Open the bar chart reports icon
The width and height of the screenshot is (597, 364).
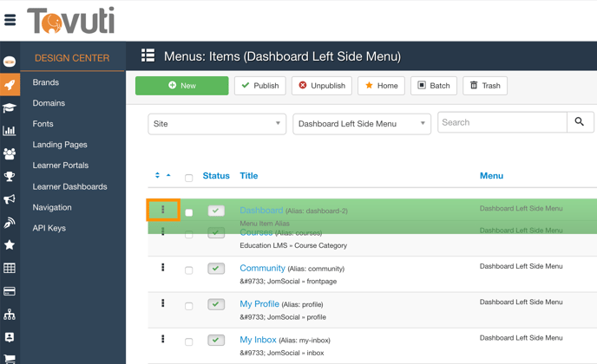(10, 131)
